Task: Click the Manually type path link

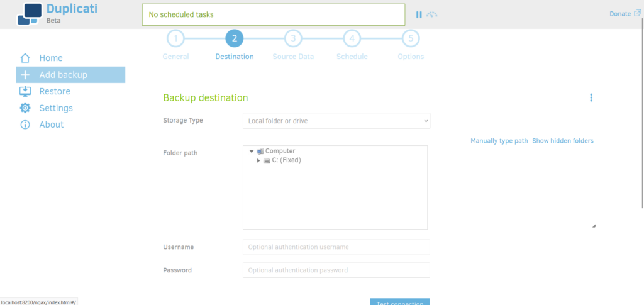Action: click(x=499, y=141)
